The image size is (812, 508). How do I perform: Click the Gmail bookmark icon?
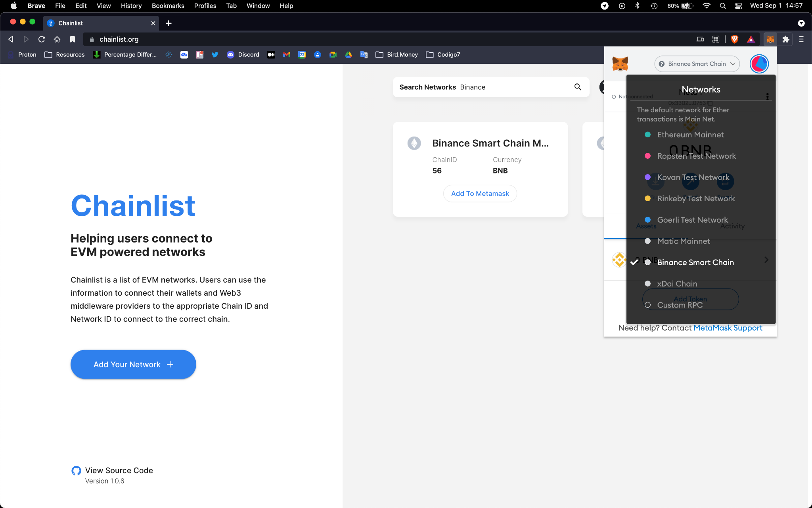(287, 55)
